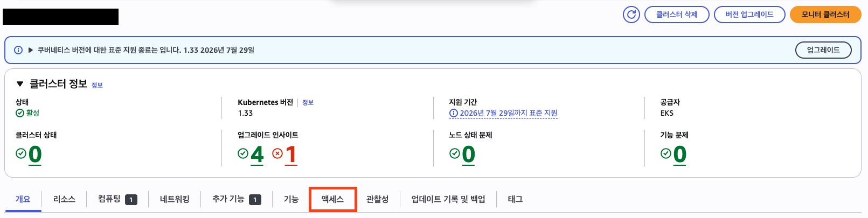Click the check icon under 노드 상태 문제
The height and width of the screenshot is (218, 868).
click(x=454, y=154)
